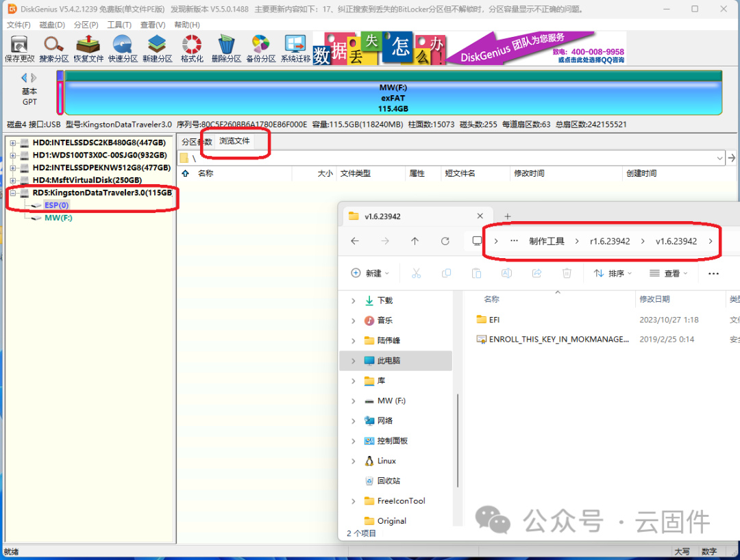The image size is (740, 560).
Task: Switch to the Partition Parameters tab
Action: coord(197,142)
